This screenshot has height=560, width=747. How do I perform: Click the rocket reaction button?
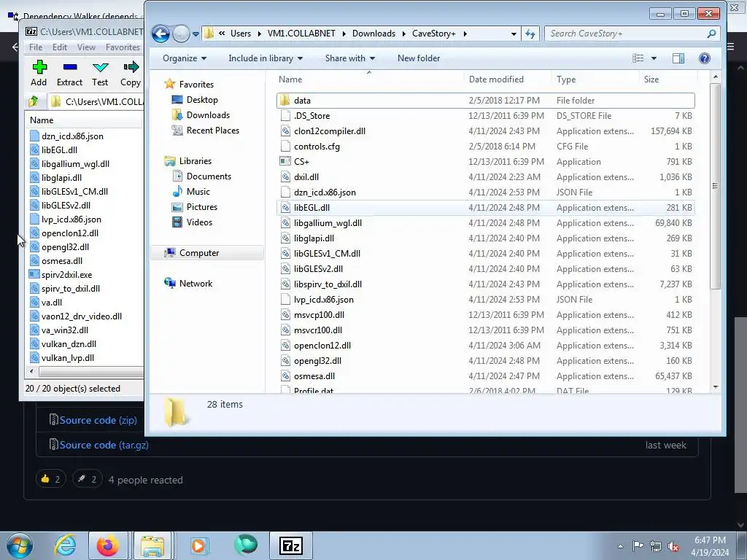88,479
